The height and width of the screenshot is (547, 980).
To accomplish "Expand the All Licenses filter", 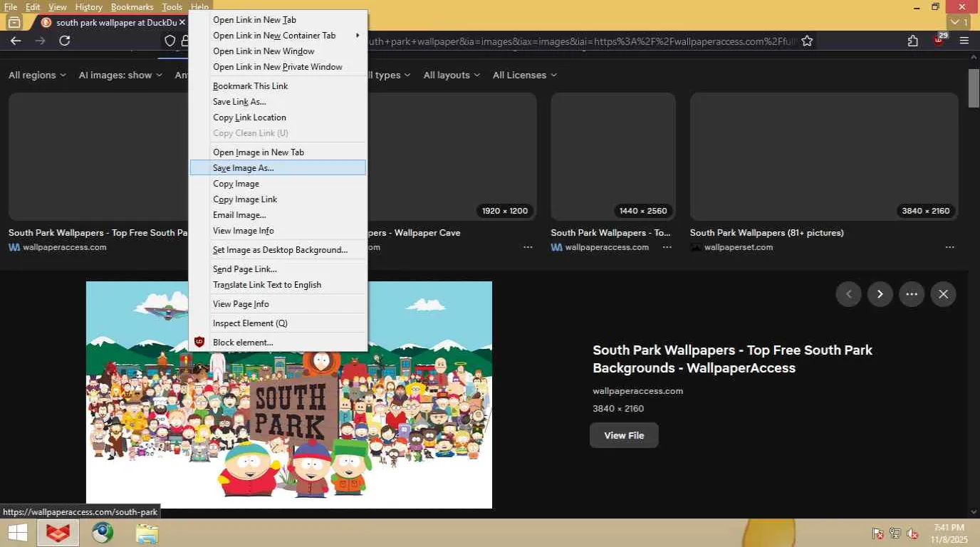I will click(525, 75).
